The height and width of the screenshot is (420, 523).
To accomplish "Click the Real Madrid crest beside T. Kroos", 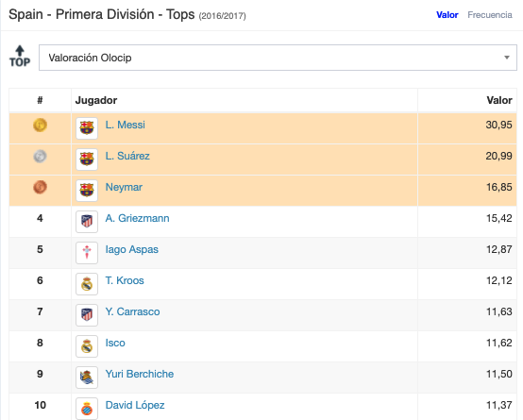I will (87, 284).
